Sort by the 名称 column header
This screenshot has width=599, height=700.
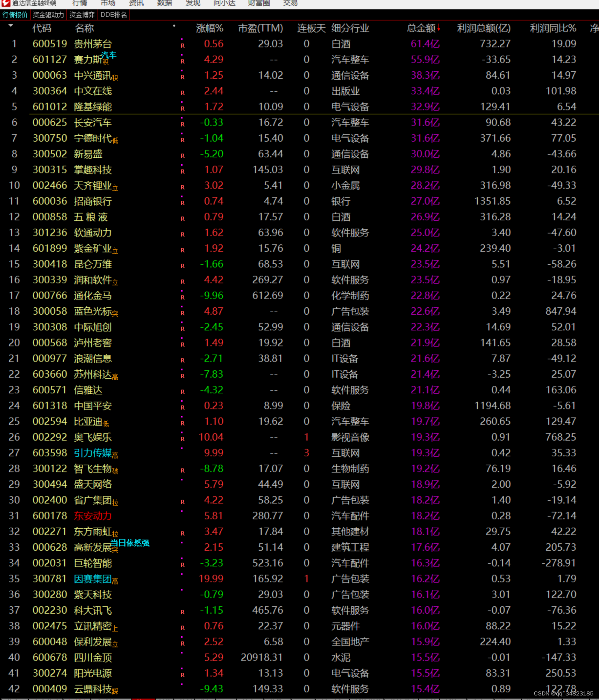(x=84, y=28)
